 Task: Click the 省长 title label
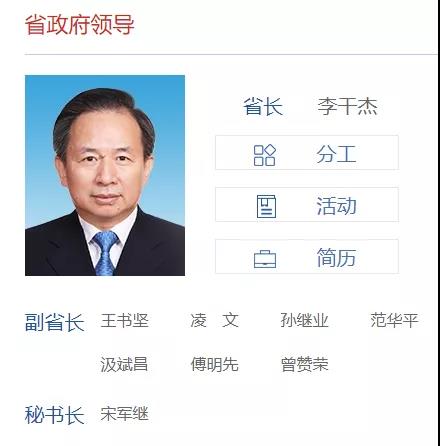pyautogui.click(x=263, y=107)
